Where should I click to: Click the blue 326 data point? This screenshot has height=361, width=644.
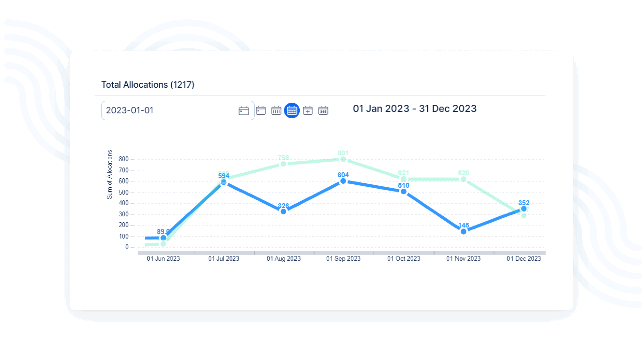pos(283,211)
